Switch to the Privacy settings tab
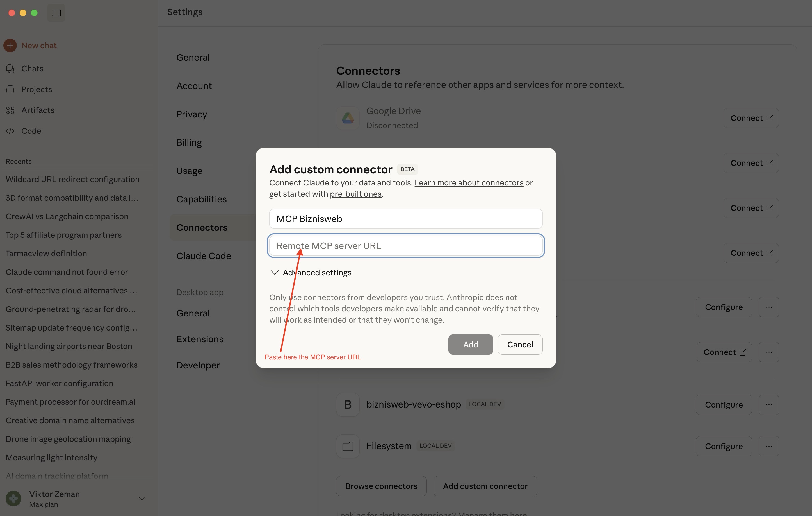812x516 pixels. click(x=191, y=114)
